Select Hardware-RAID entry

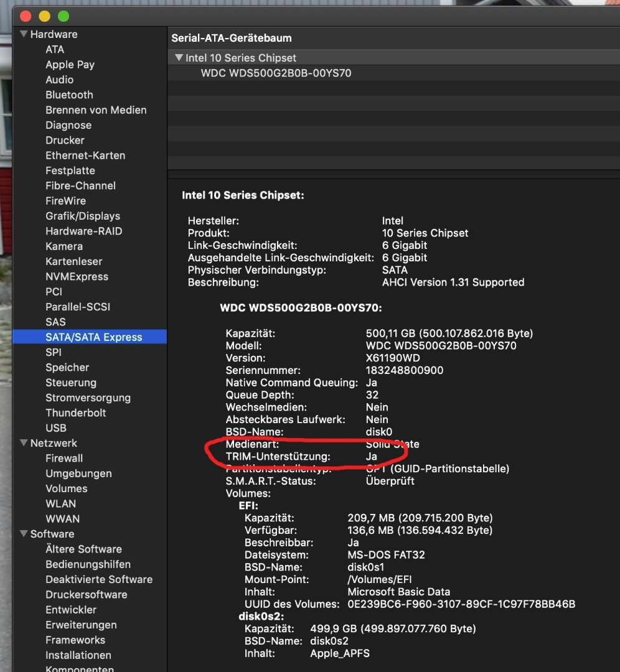[84, 231]
